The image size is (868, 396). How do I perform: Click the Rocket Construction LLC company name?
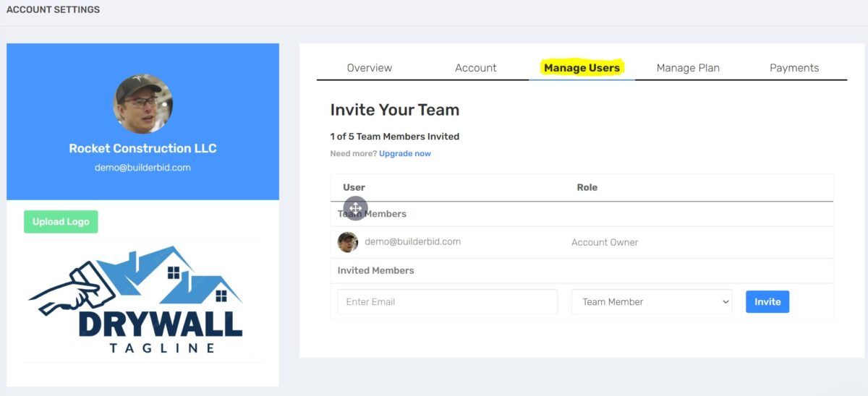tap(142, 148)
